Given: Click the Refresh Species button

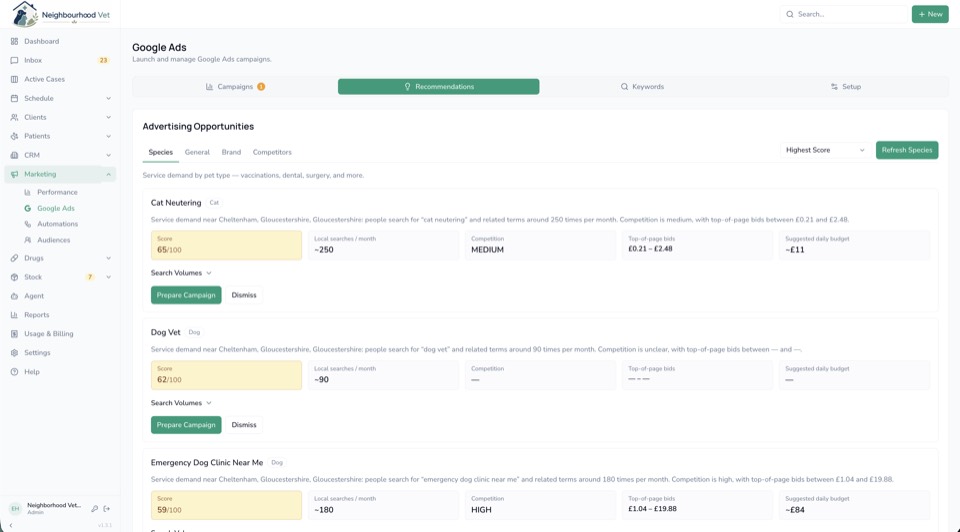Looking at the screenshot, I should 907,150.
